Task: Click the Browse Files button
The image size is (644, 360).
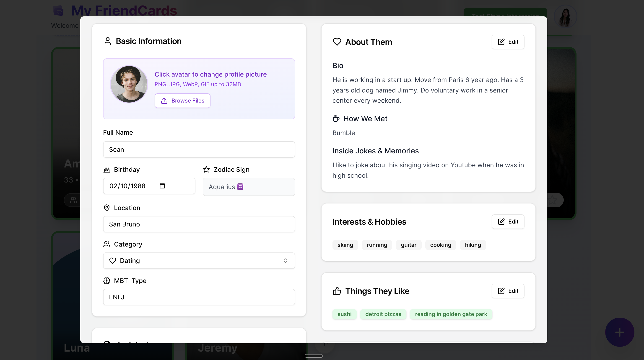Action: 182,101
